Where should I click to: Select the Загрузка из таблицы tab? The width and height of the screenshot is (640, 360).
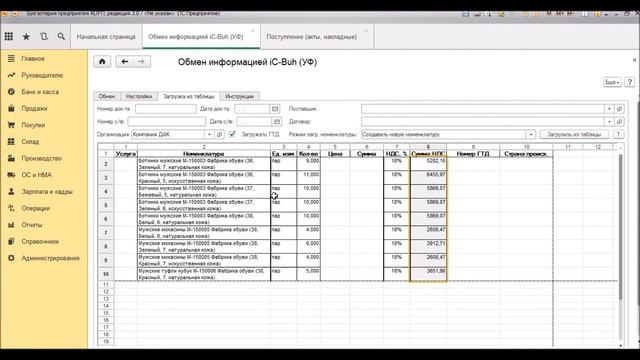[x=189, y=96]
